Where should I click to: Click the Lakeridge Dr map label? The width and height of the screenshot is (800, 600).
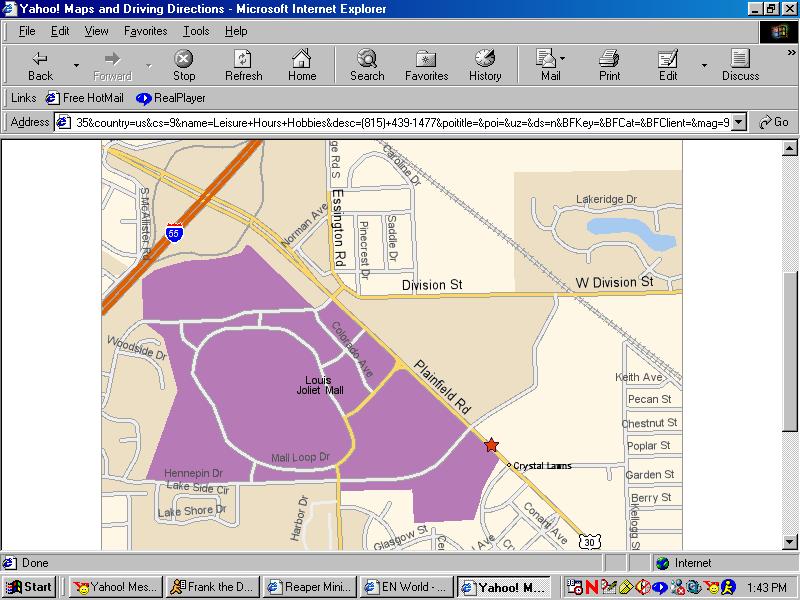click(606, 199)
